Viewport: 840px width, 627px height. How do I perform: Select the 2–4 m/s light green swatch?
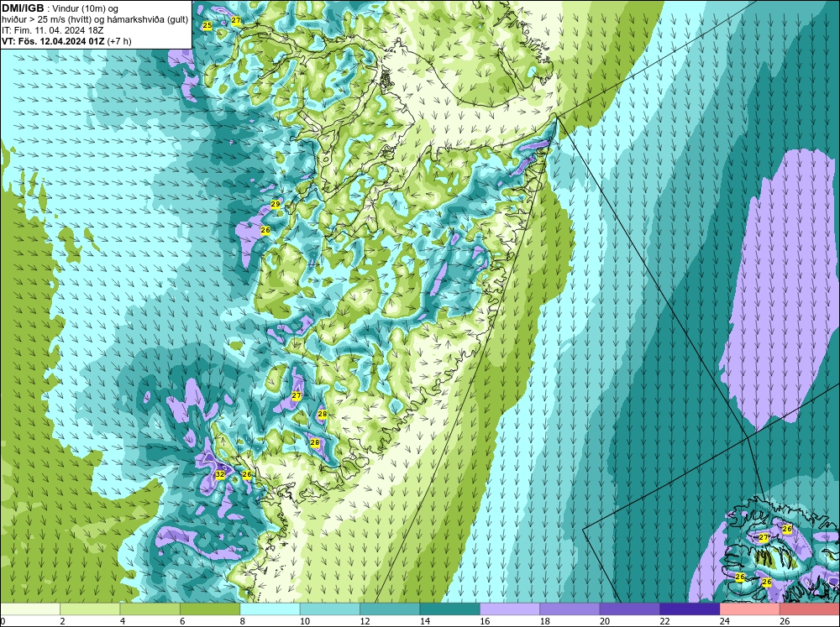[90, 609]
